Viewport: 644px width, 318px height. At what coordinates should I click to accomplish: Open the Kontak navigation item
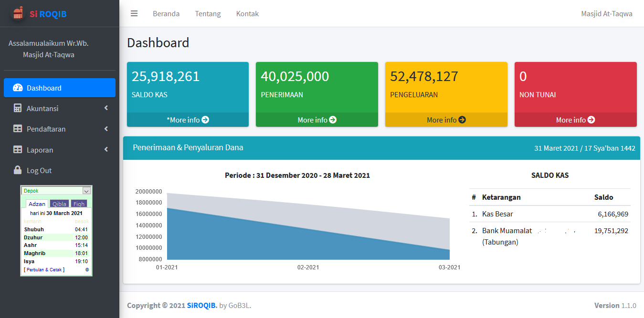click(247, 14)
